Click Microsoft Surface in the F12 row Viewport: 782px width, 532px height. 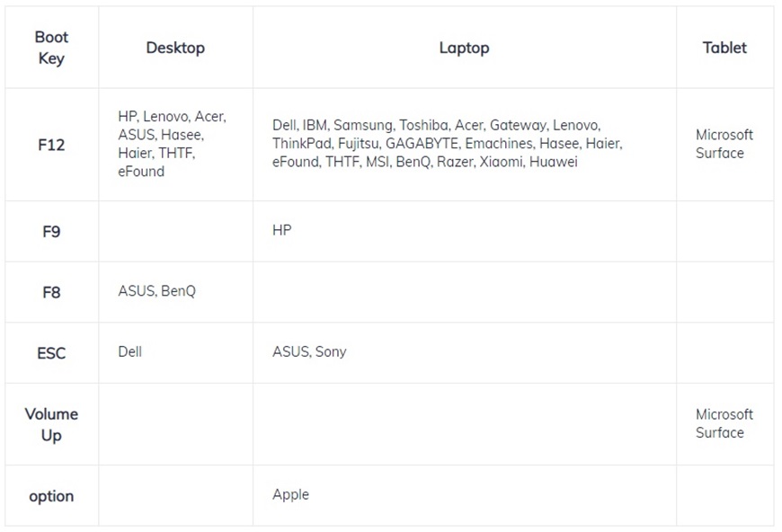click(x=724, y=144)
